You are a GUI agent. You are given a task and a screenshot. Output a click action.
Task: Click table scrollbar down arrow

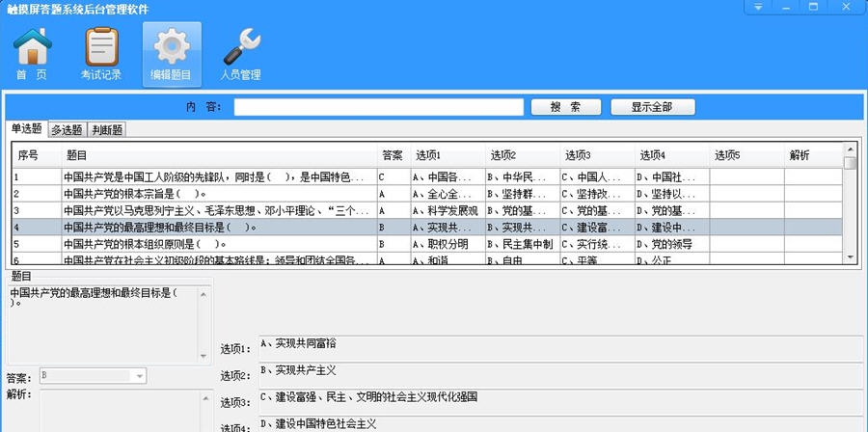point(850,257)
